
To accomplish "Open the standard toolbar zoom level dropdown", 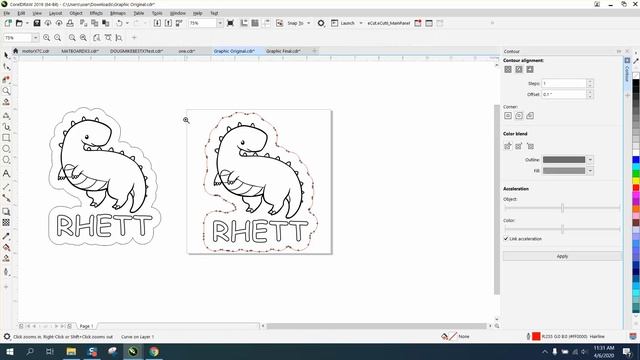I will 220,23.
